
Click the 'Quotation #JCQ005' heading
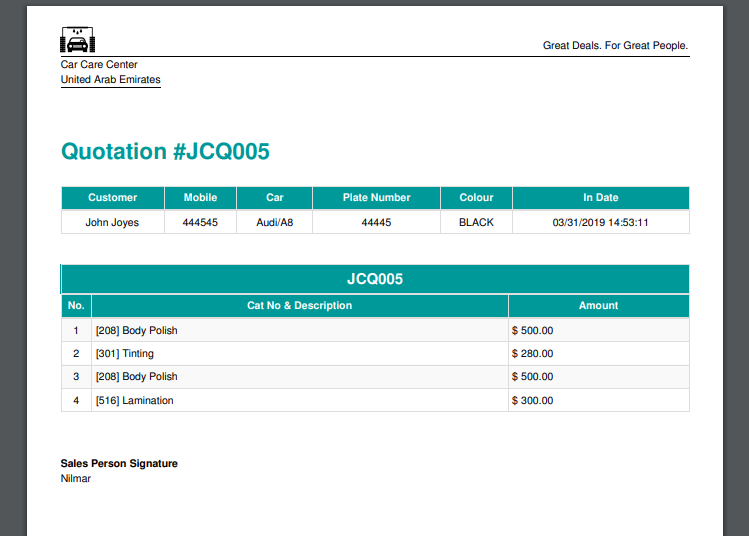coord(165,151)
